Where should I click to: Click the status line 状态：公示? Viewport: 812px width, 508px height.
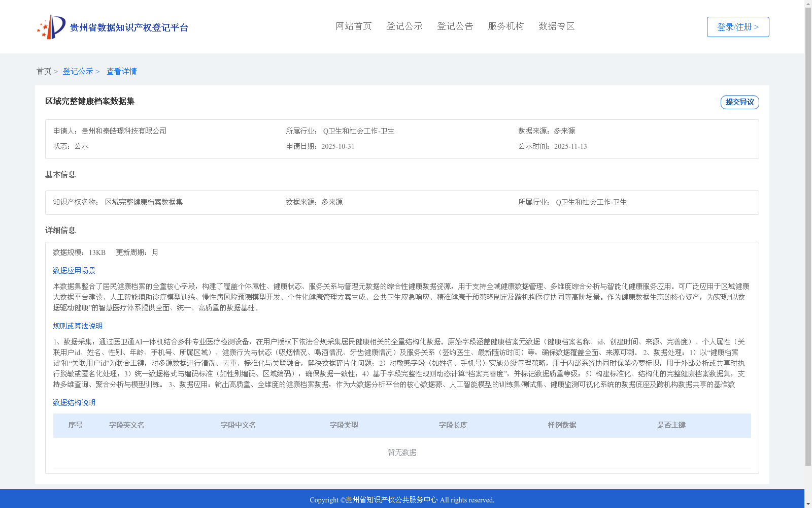pyautogui.click(x=71, y=146)
